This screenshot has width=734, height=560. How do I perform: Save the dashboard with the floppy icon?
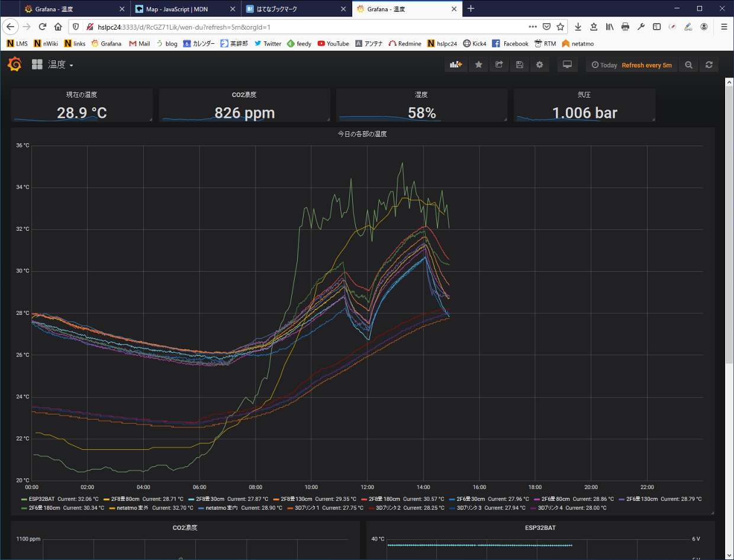coord(519,65)
